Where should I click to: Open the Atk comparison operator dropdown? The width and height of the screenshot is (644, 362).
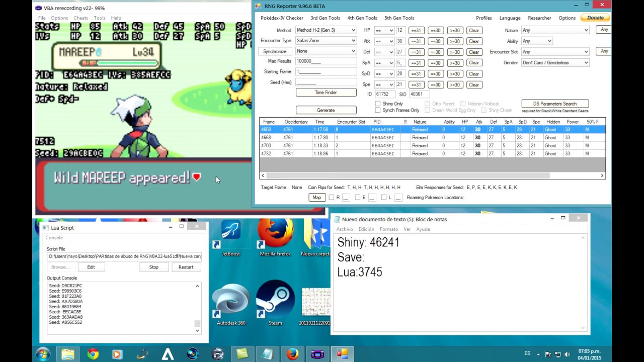pos(384,41)
